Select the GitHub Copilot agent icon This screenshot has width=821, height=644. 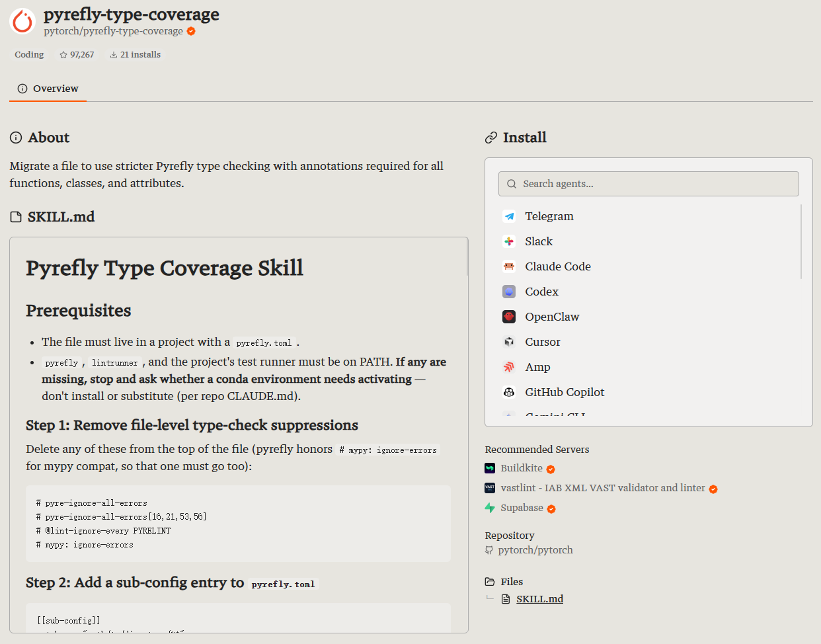(509, 392)
